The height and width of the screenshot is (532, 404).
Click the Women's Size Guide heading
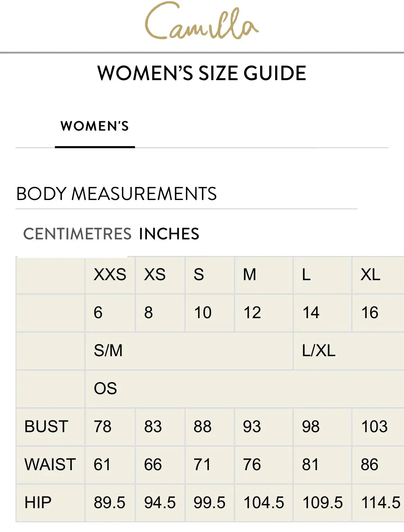202,73
